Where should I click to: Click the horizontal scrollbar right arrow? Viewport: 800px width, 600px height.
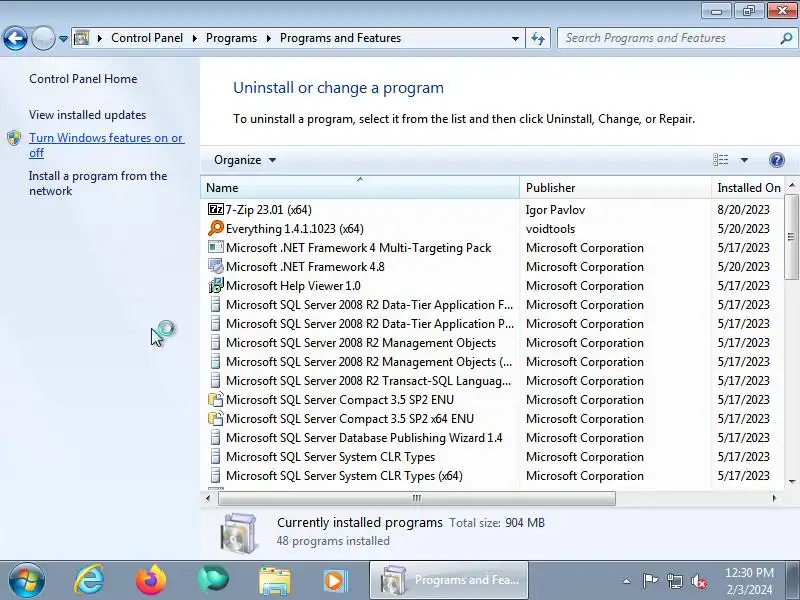click(774, 498)
